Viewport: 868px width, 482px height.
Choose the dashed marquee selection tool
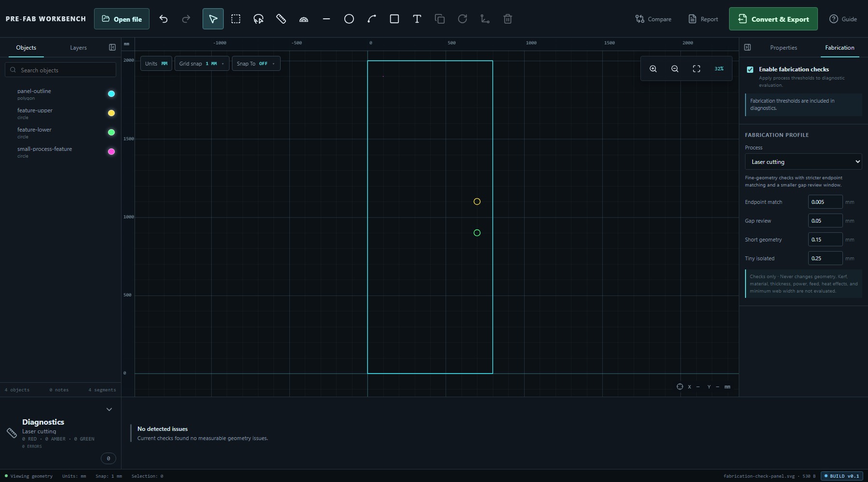point(236,19)
